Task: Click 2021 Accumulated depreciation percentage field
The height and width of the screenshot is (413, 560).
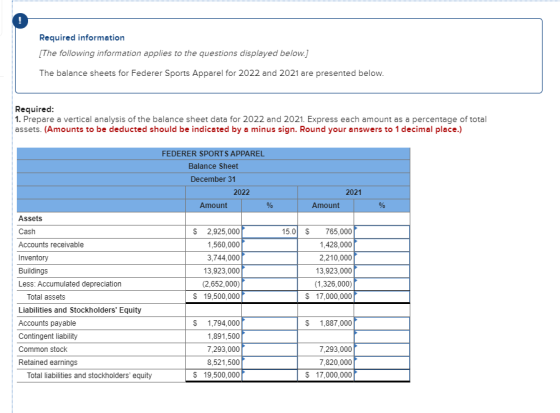Action: (382, 284)
